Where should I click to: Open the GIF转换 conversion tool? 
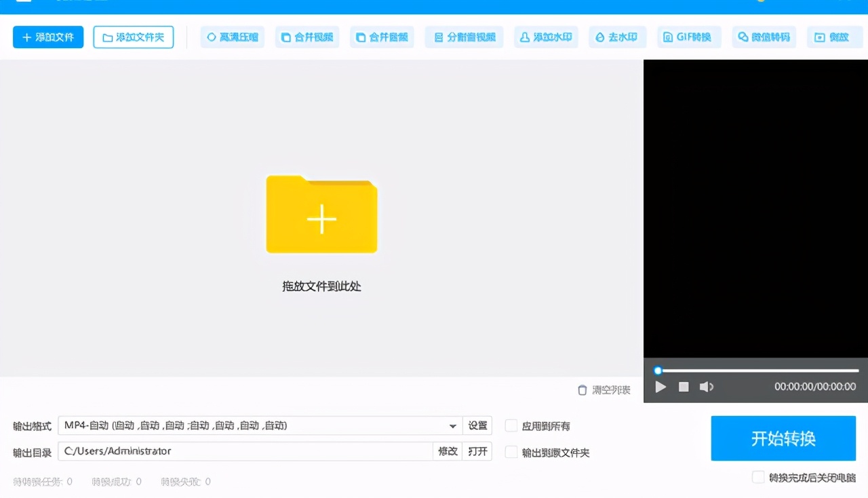coord(689,37)
